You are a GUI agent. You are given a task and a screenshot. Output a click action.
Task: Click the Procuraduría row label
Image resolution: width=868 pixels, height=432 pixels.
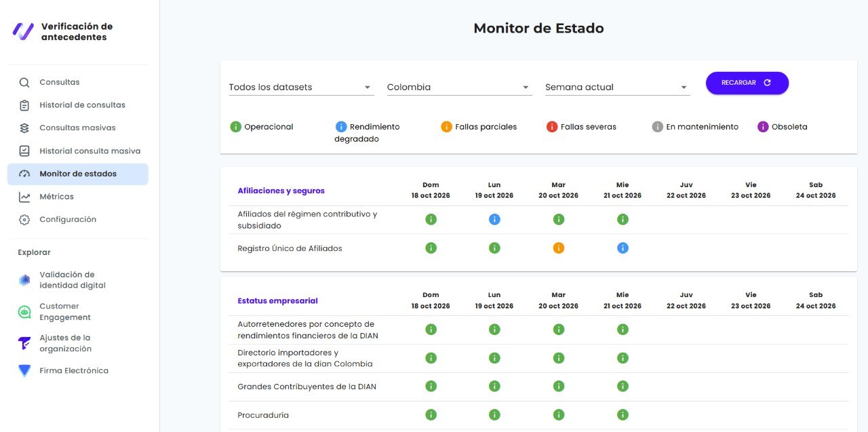click(x=263, y=416)
